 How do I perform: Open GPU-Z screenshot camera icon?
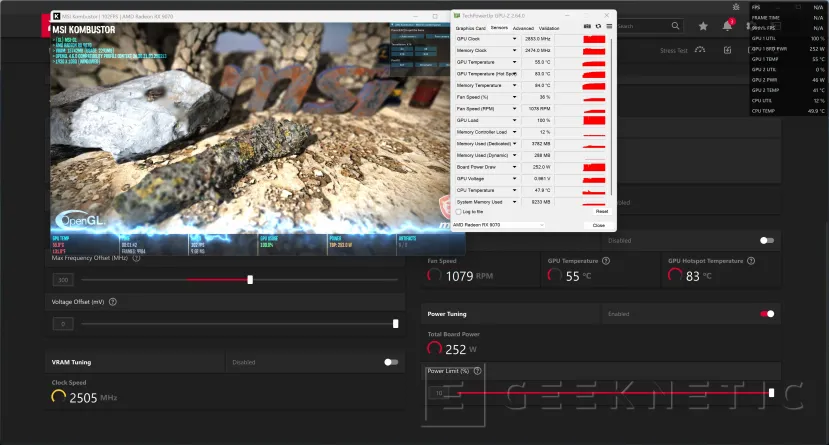pyautogui.click(x=587, y=26)
